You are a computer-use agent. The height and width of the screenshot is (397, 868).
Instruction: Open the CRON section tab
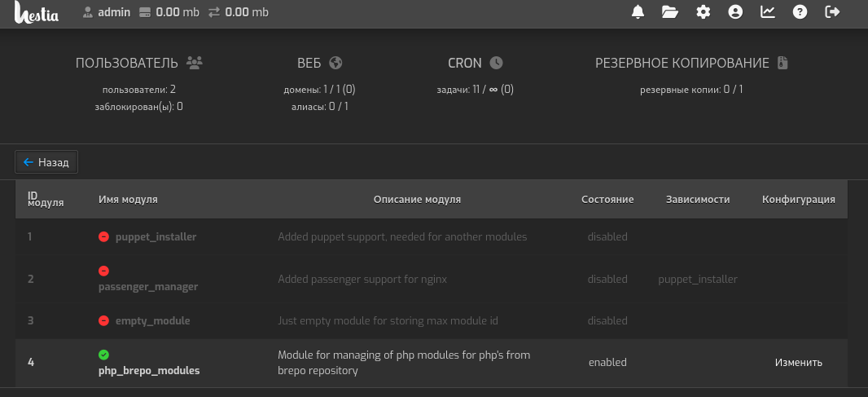click(x=476, y=63)
